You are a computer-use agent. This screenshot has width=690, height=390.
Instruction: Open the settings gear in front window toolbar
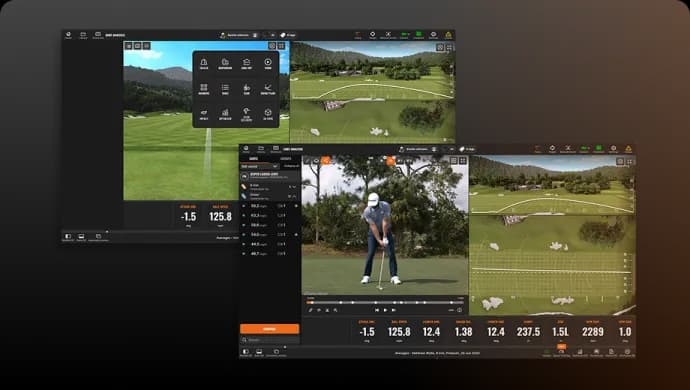(x=613, y=149)
